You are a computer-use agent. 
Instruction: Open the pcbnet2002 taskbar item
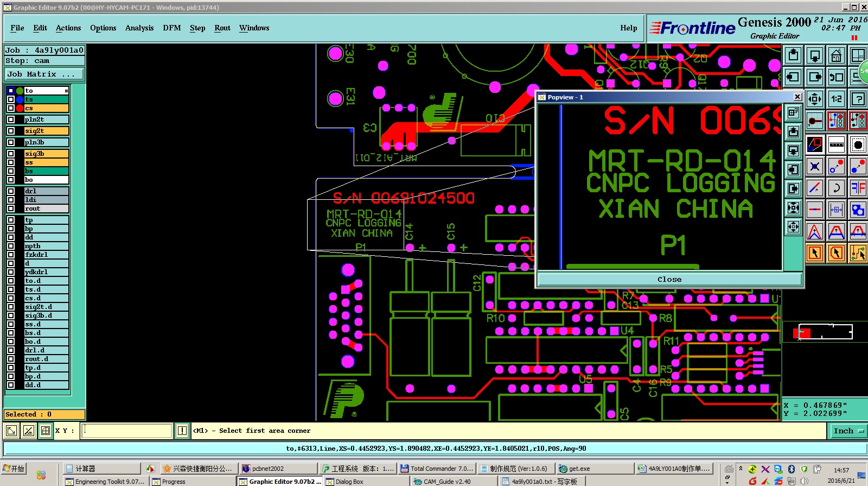278,468
